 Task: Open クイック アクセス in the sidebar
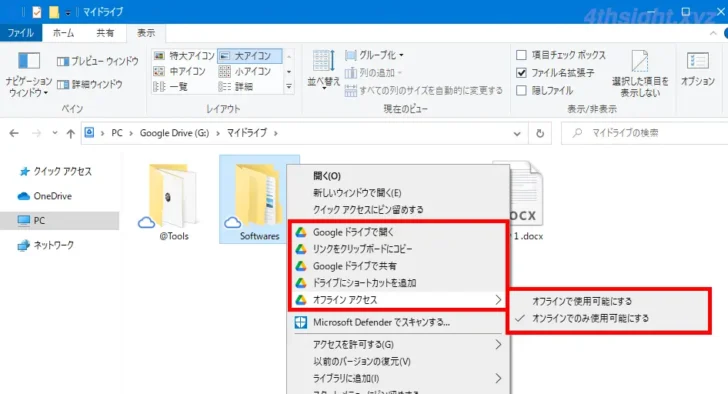55,171
